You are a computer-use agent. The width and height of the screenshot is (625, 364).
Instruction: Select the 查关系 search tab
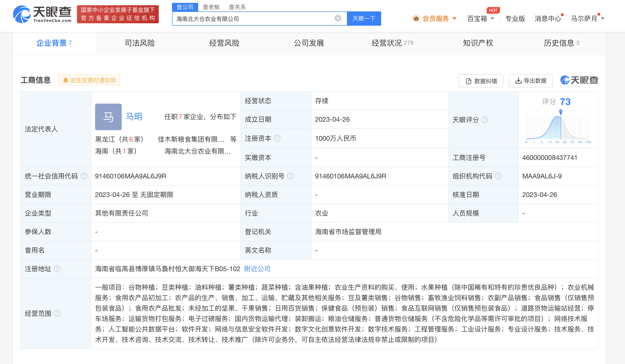(237, 7)
